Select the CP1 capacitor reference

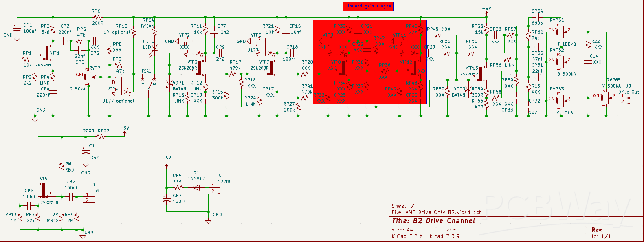(x=27, y=25)
